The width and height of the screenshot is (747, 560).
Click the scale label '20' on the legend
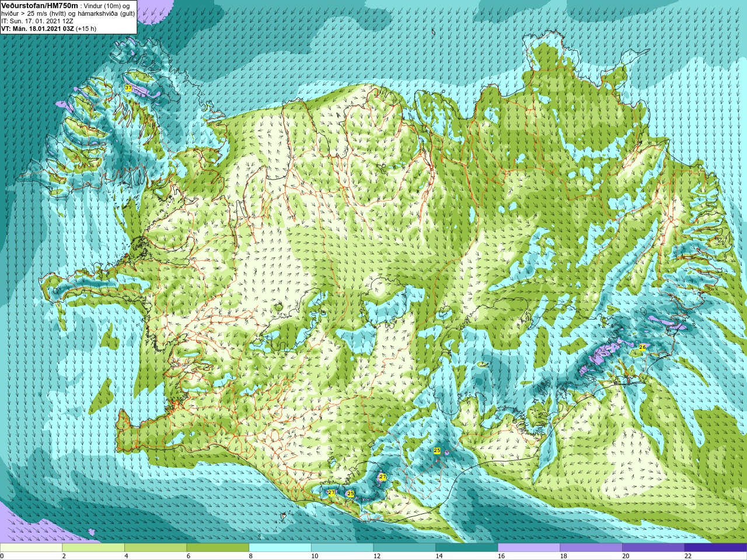pos(626,556)
